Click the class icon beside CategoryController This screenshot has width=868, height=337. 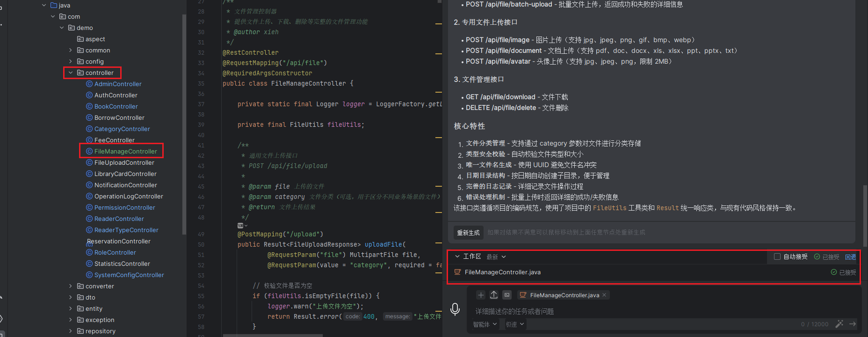[x=89, y=129]
